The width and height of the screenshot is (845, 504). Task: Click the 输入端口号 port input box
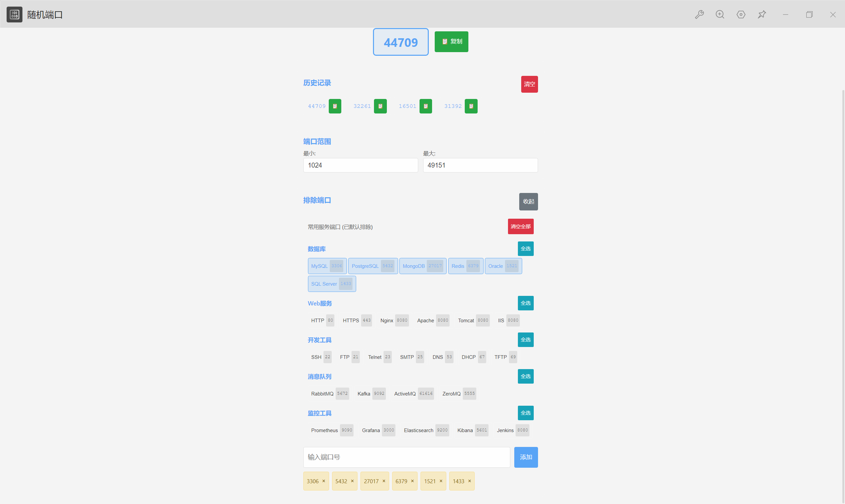pyautogui.click(x=406, y=457)
